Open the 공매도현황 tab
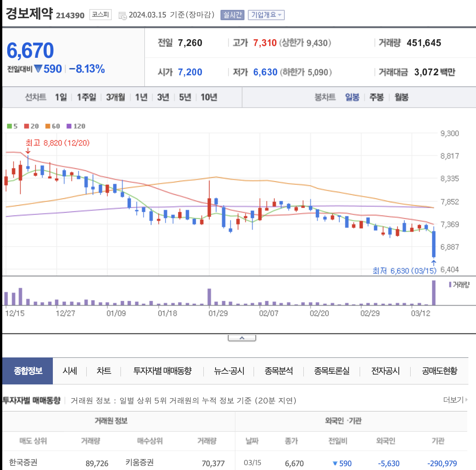Screen dimensions: 476x470 click(440, 371)
